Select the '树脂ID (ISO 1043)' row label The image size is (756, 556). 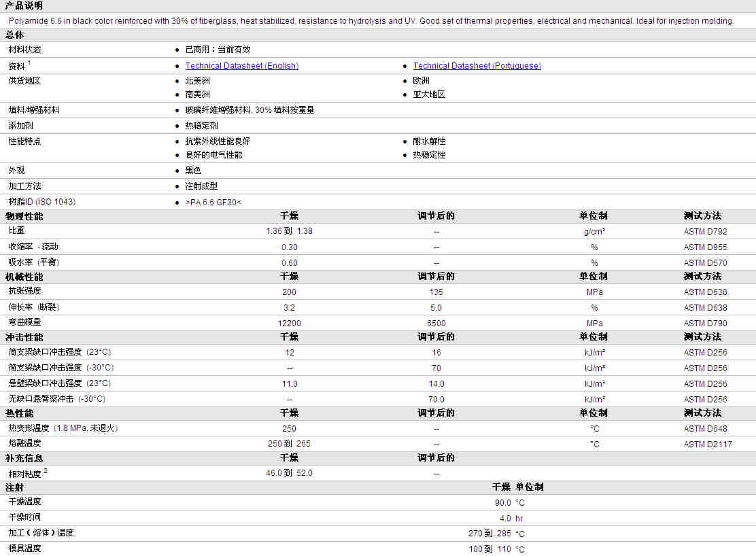(42, 202)
